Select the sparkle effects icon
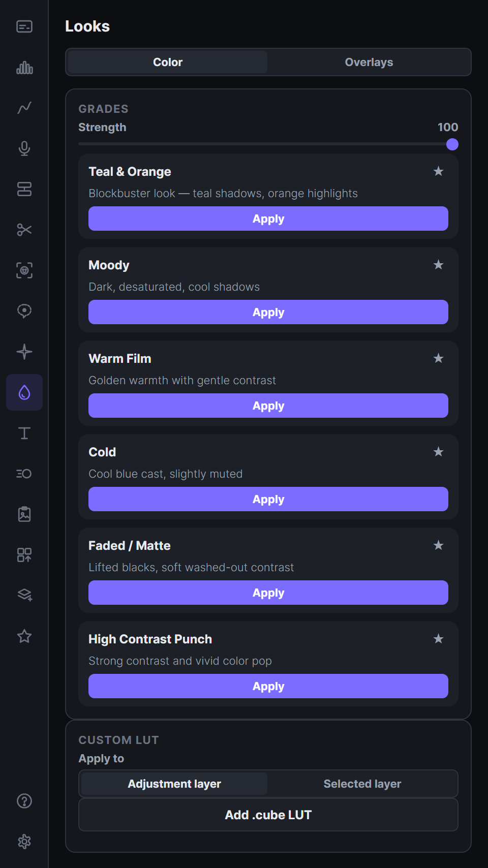This screenshot has width=488, height=868. tap(24, 352)
